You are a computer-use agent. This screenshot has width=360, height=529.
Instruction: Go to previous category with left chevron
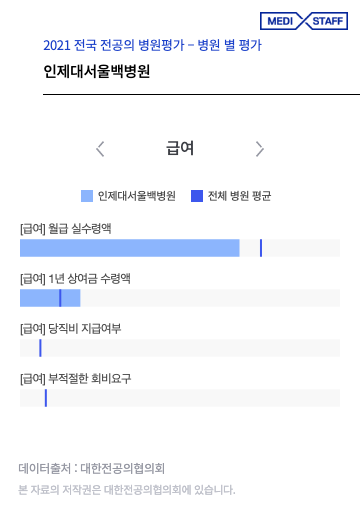[100, 149]
